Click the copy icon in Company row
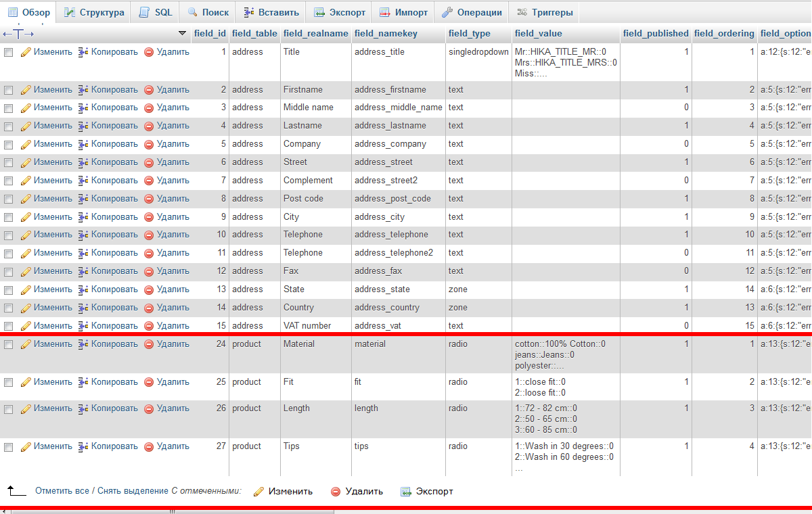The height and width of the screenshot is (514, 812). 84,144
